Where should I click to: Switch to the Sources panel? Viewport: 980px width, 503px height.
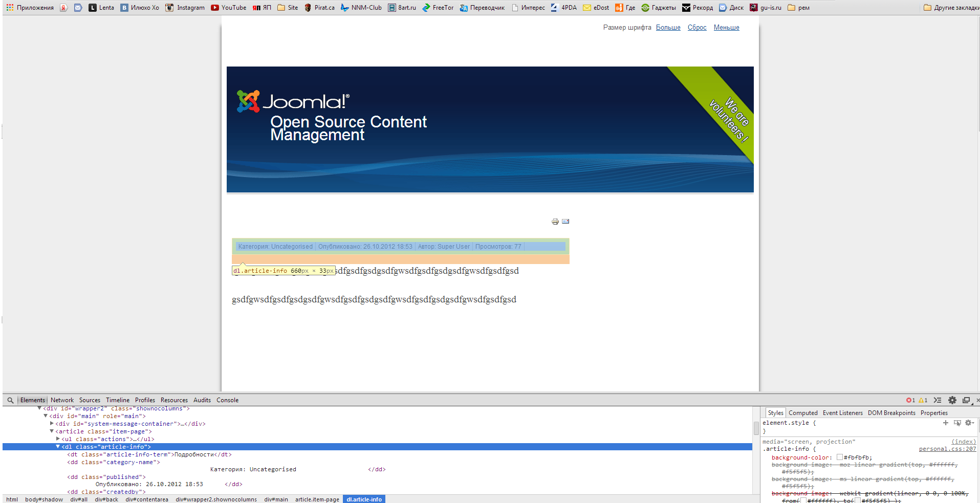(x=90, y=400)
